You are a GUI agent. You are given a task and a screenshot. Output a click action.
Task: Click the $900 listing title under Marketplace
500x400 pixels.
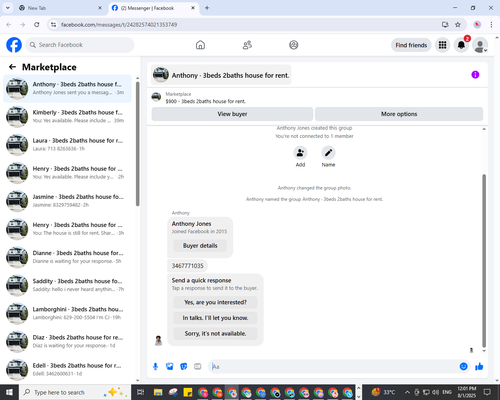coord(205,101)
